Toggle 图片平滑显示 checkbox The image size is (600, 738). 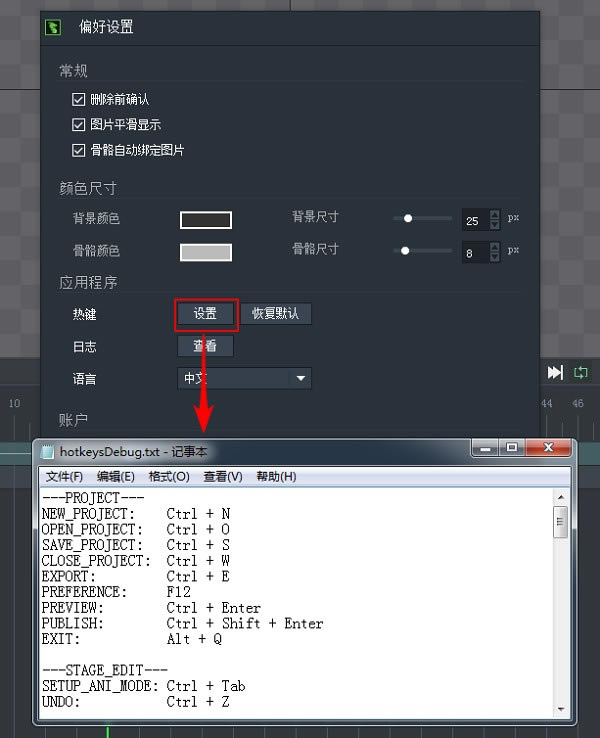point(79,125)
